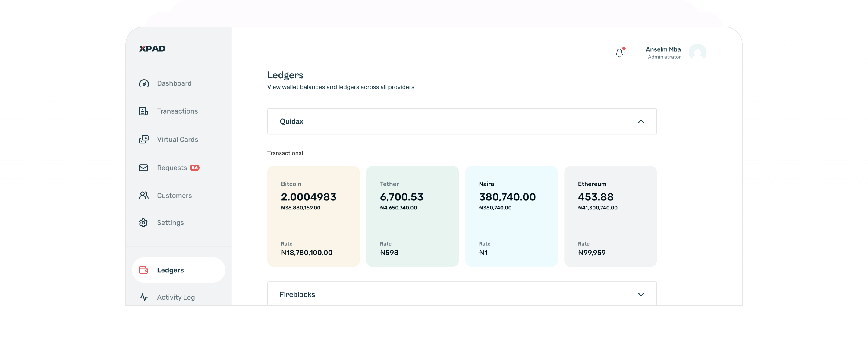
Task: Open Requests page
Action: pyautogui.click(x=172, y=168)
